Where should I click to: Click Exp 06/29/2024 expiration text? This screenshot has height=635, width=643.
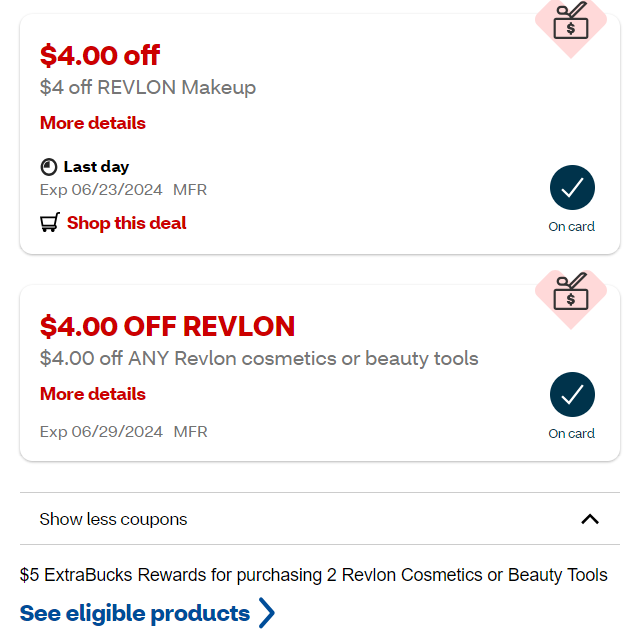[x=102, y=432]
